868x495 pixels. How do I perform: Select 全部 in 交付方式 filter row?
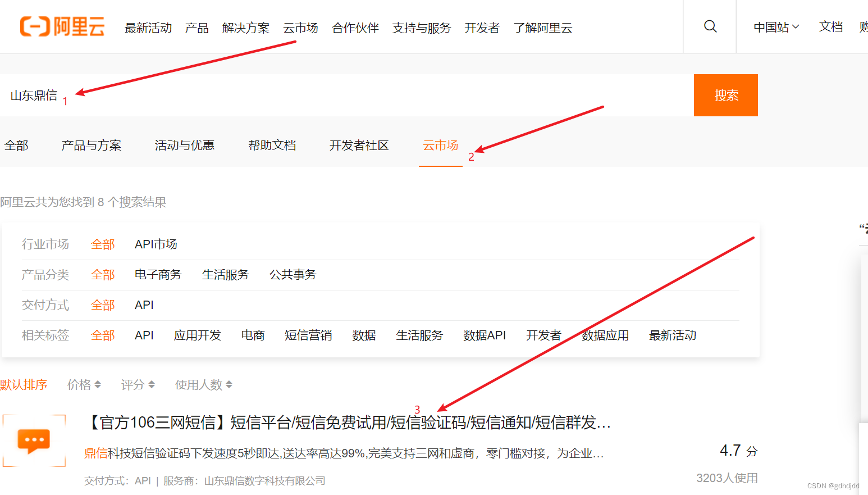point(103,305)
